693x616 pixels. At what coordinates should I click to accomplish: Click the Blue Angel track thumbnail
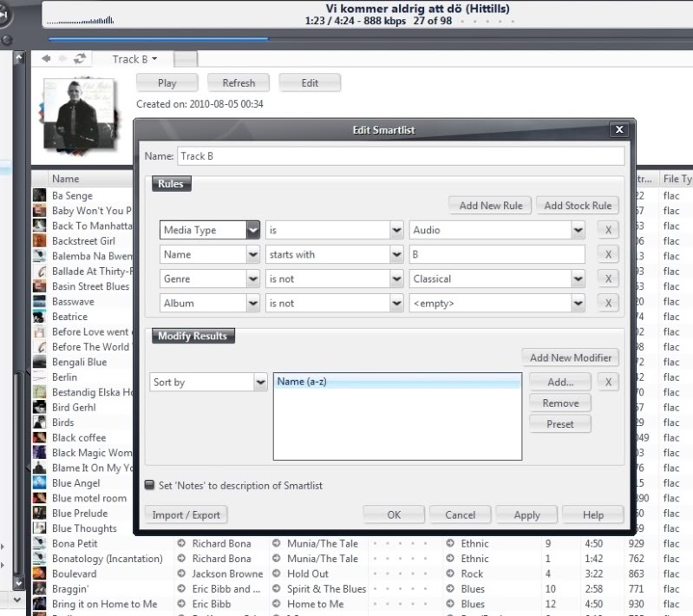pyautogui.click(x=39, y=482)
